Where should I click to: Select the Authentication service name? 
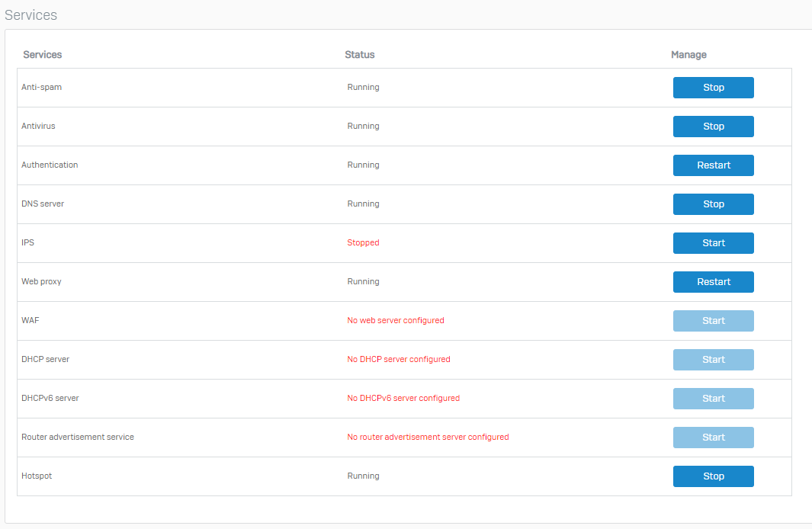50,165
